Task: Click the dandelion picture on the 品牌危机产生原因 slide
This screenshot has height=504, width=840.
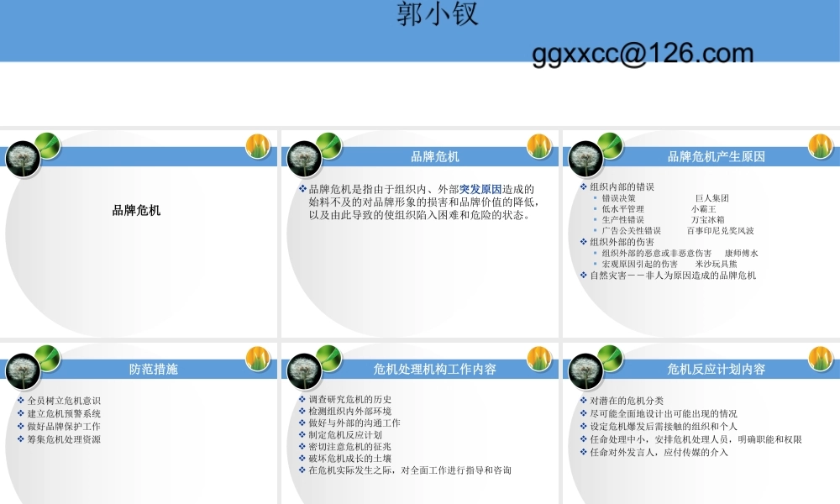Action: [585, 159]
